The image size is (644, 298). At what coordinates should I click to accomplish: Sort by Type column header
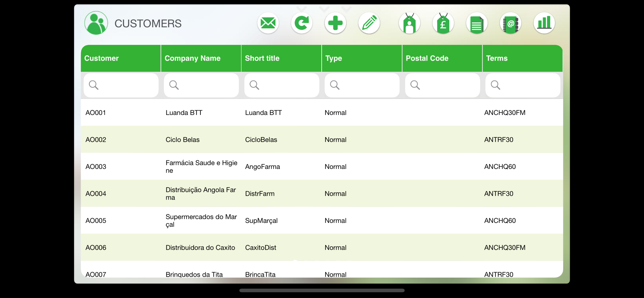[362, 58]
